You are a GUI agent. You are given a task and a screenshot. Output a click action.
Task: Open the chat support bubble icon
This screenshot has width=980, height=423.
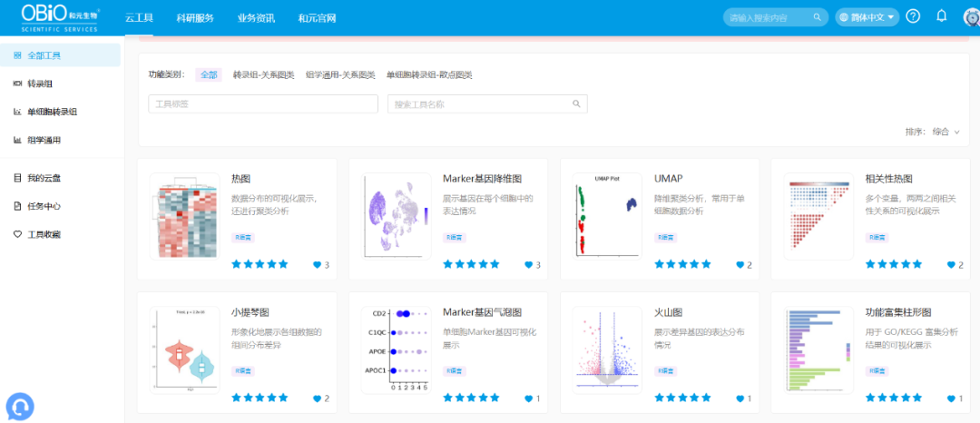pos(20,407)
